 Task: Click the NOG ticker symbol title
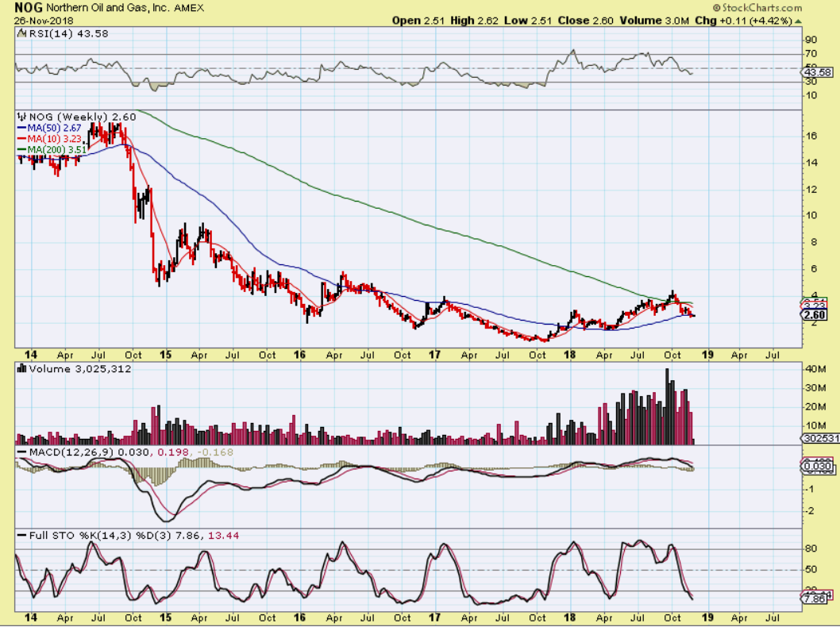(x=29, y=8)
